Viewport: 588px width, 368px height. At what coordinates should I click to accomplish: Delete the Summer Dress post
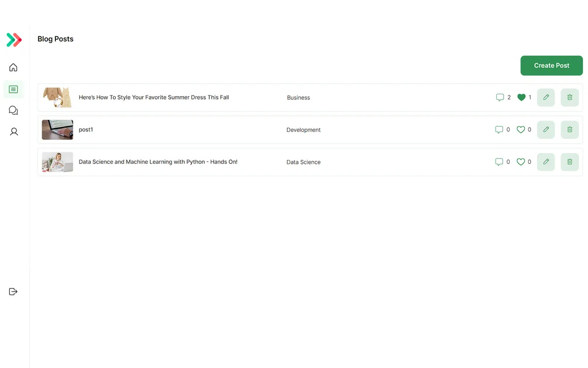pos(569,97)
